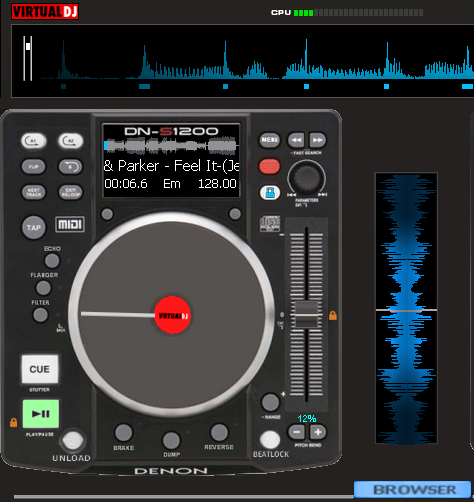474x502 pixels.
Task: Click the pitch fader slider handle
Action: (x=306, y=315)
